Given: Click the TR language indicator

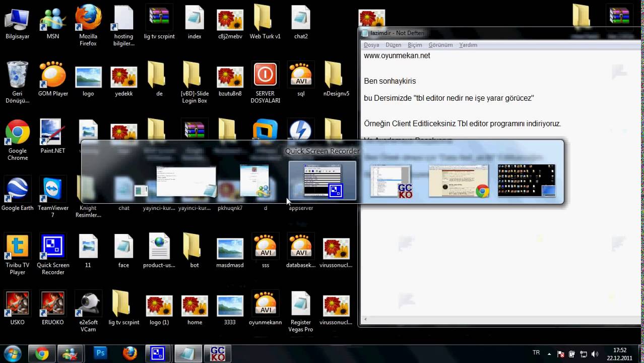Looking at the screenshot, I should (x=536, y=353).
